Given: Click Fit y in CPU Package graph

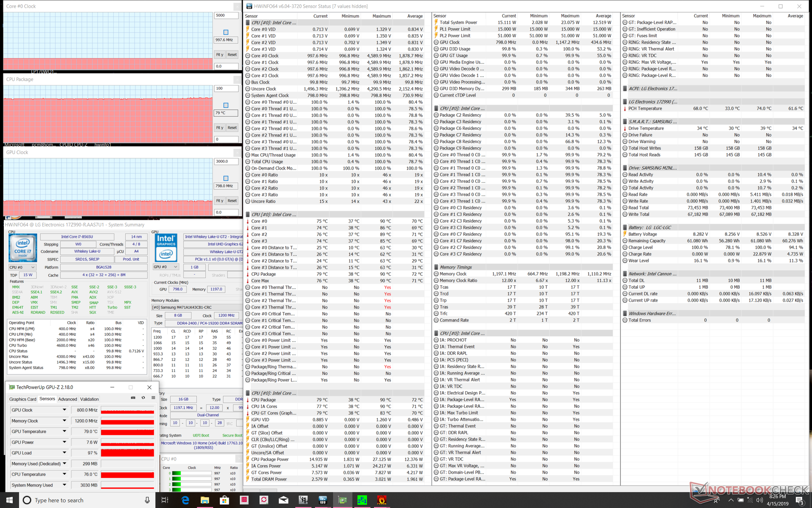Looking at the screenshot, I should [219, 127].
